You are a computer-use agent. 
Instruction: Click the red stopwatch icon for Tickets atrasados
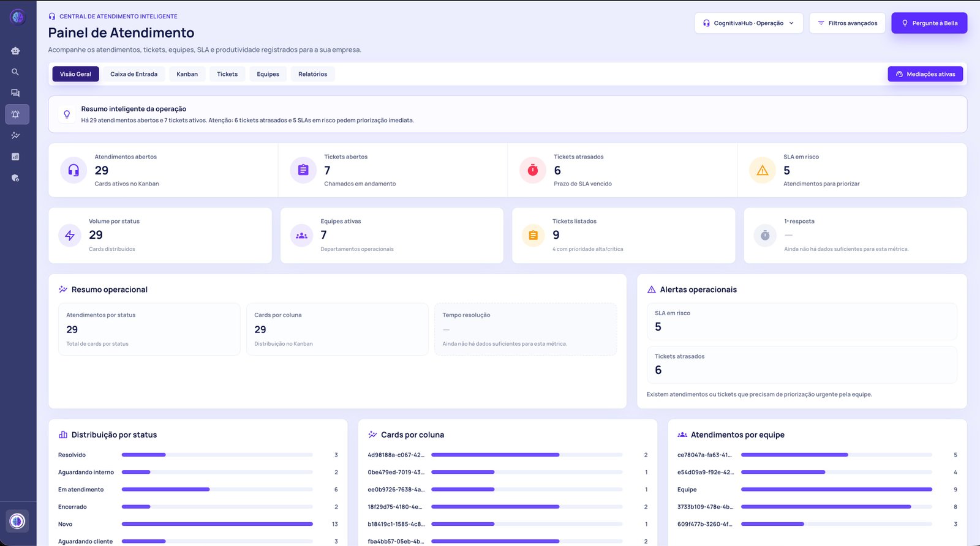533,170
